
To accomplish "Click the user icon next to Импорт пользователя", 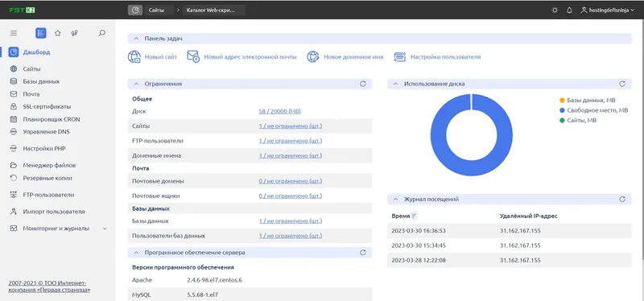I will click(14, 212).
